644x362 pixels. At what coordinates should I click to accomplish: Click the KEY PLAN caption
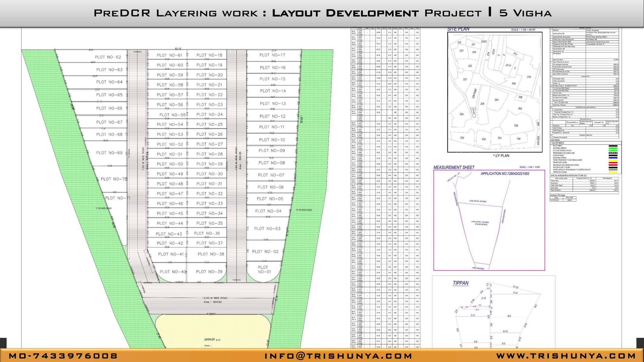(501, 156)
